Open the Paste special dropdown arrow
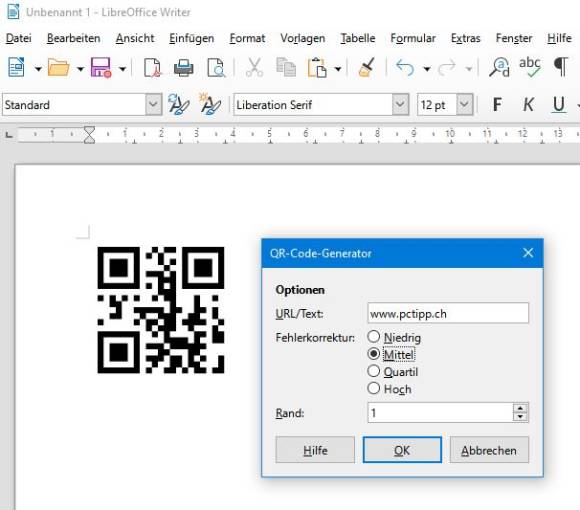The width and height of the screenshot is (580, 510). [338, 68]
